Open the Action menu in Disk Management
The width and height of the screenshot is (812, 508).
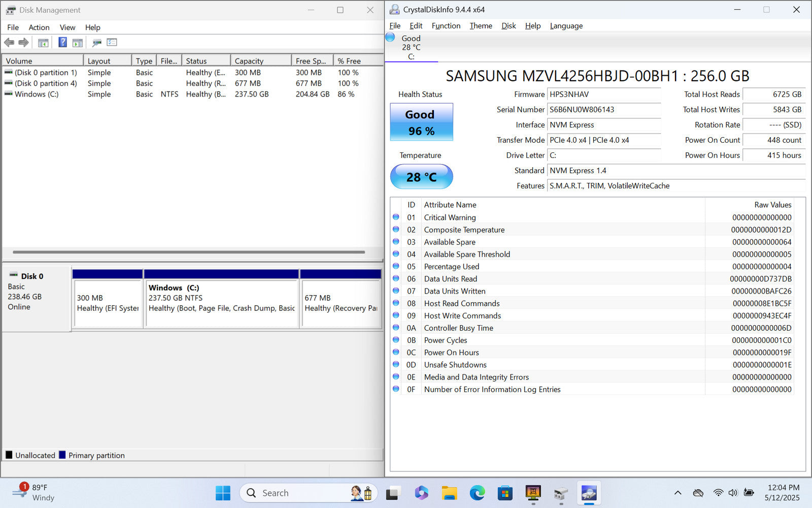[x=39, y=27]
